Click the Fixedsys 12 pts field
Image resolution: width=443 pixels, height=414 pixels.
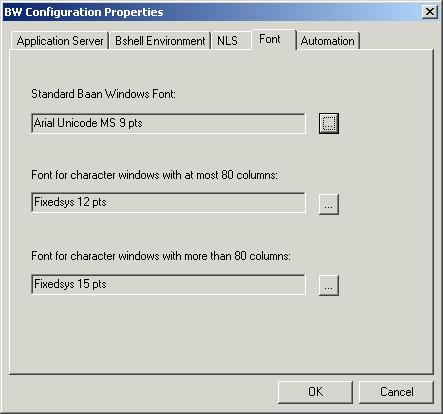[168, 202]
